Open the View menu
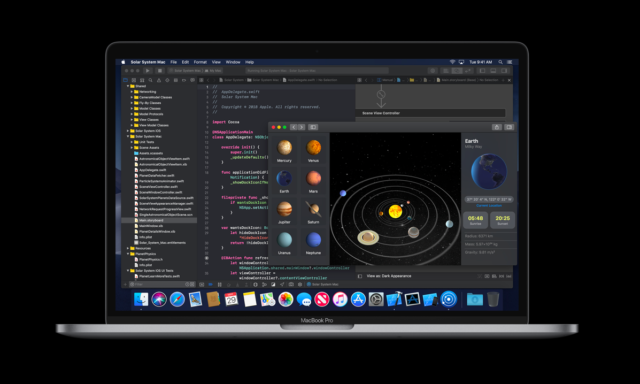 click(x=216, y=62)
